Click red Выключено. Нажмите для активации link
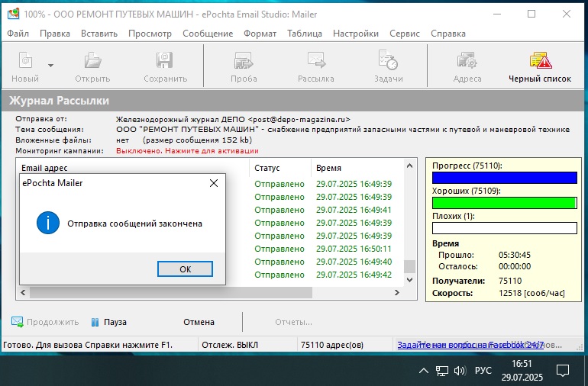 coord(187,150)
